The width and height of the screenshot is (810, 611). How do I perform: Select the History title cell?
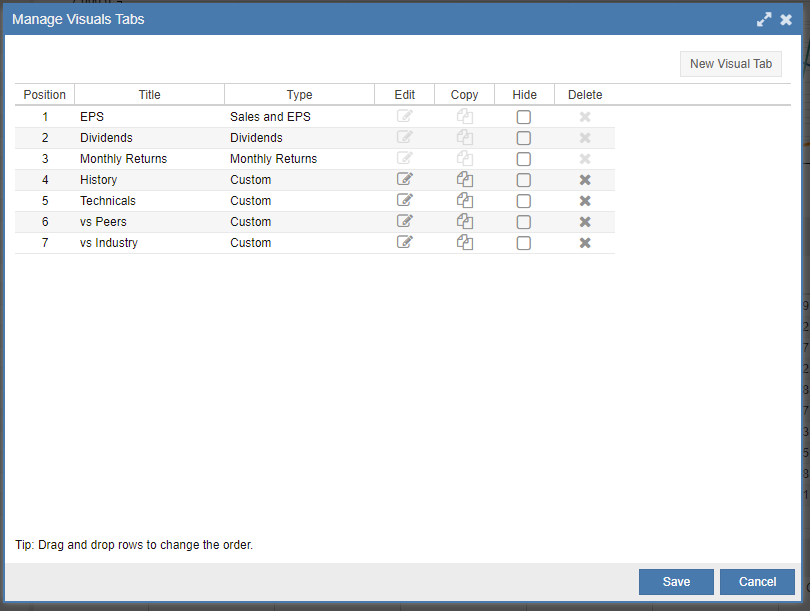coord(149,180)
